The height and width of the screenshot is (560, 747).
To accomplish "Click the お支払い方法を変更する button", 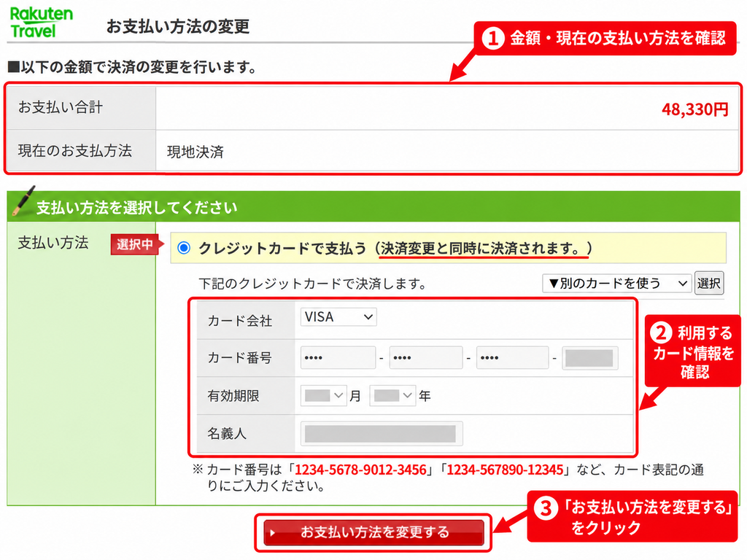I will click(x=374, y=532).
